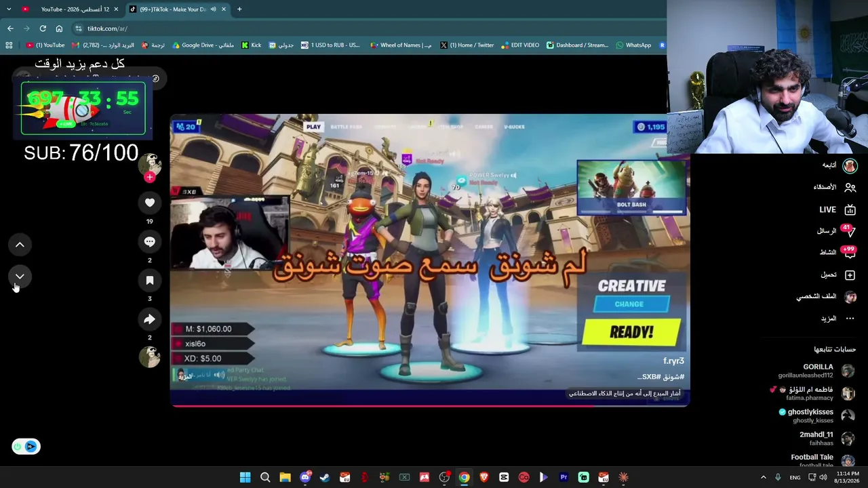Save the video with the bookmark icon
Screen dimensions: 868x488
pyautogui.click(x=150, y=281)
